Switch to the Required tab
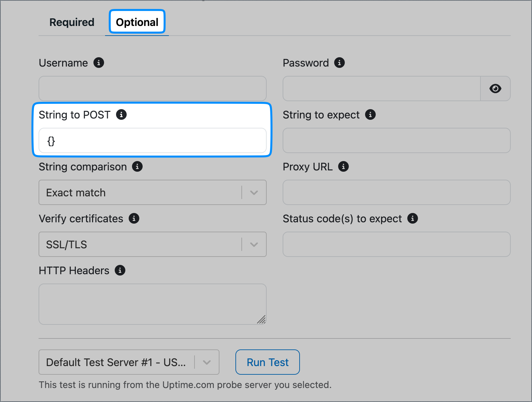This screenshot has width=532, height=402. coord(72,22)
